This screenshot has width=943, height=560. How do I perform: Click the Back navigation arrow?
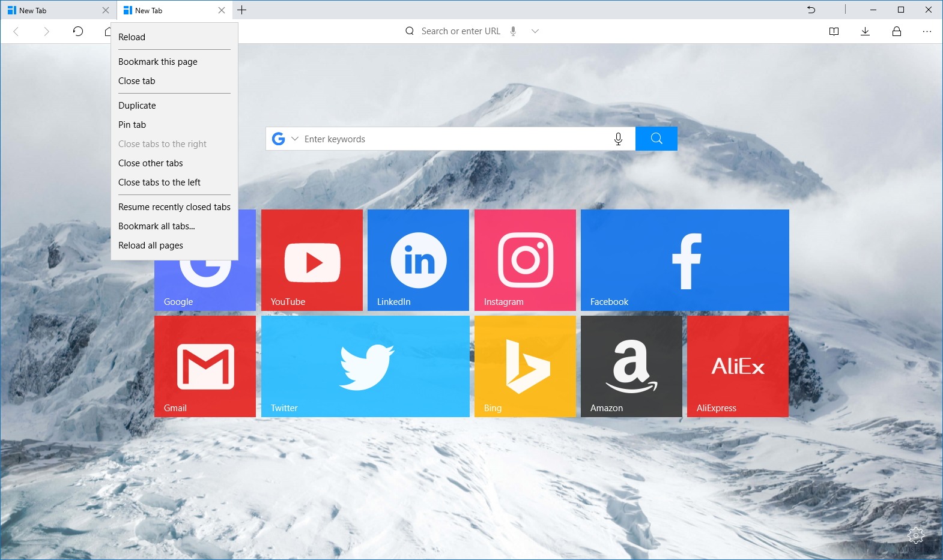point(16,31)
